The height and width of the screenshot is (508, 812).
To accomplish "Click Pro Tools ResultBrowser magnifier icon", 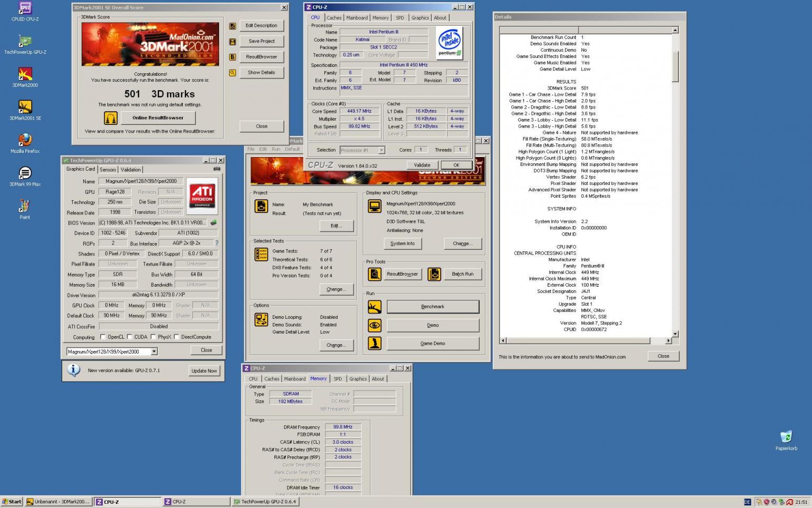I will click(x=374, y=274).
